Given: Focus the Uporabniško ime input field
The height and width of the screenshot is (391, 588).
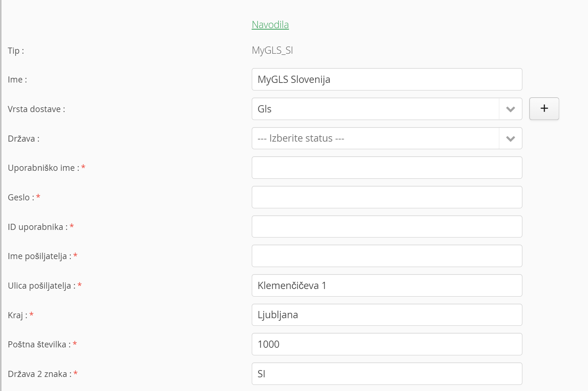Looking at the screenshot, I should [x=387, y=168].
